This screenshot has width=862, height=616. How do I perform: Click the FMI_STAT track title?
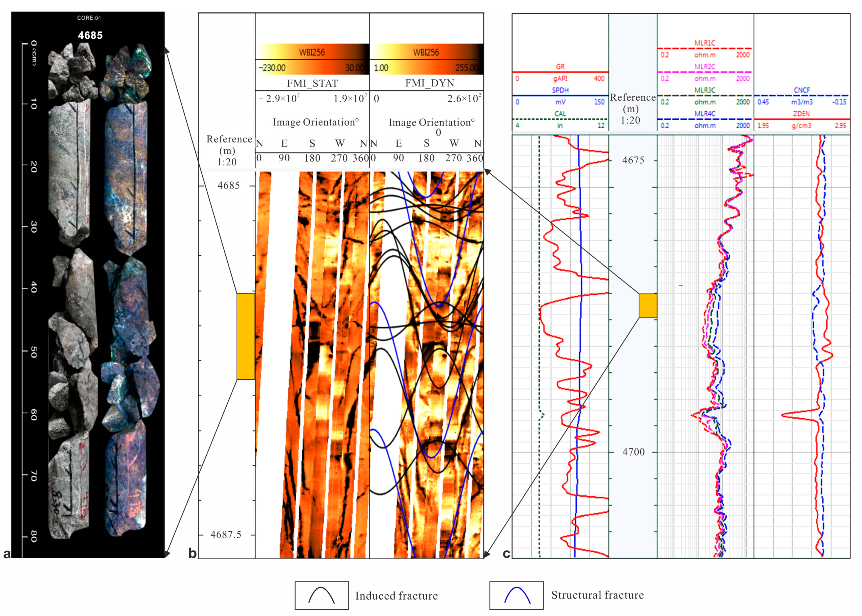tap(312, 83)
